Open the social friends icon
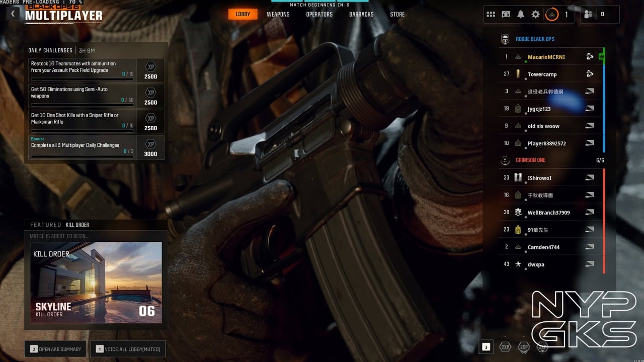644x362 pixels. [588, 15]
